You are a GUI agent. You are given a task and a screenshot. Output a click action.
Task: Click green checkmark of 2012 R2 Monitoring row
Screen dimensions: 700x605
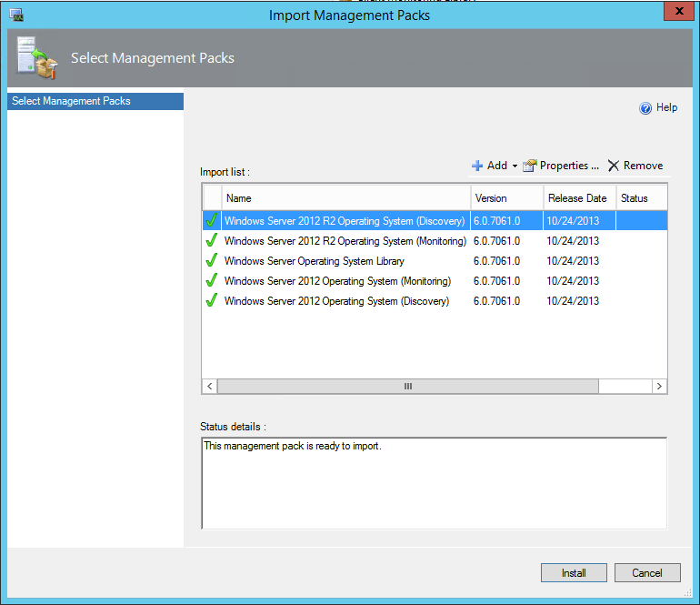212,240
